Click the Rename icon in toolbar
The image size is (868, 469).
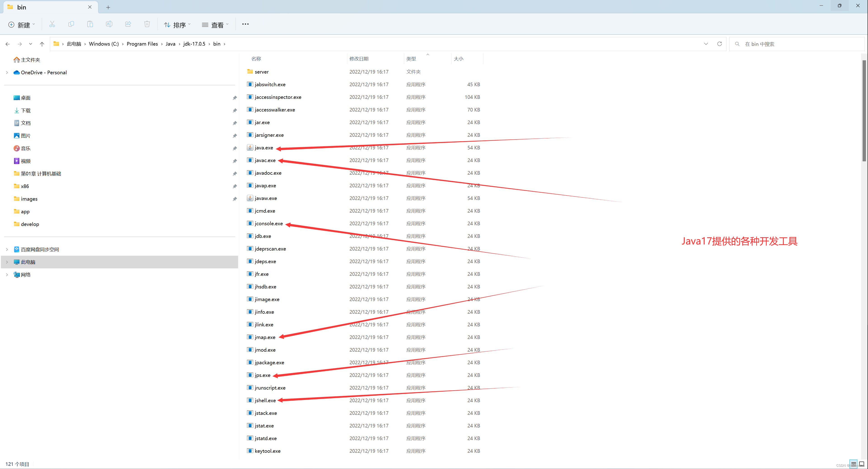(109, 24)
